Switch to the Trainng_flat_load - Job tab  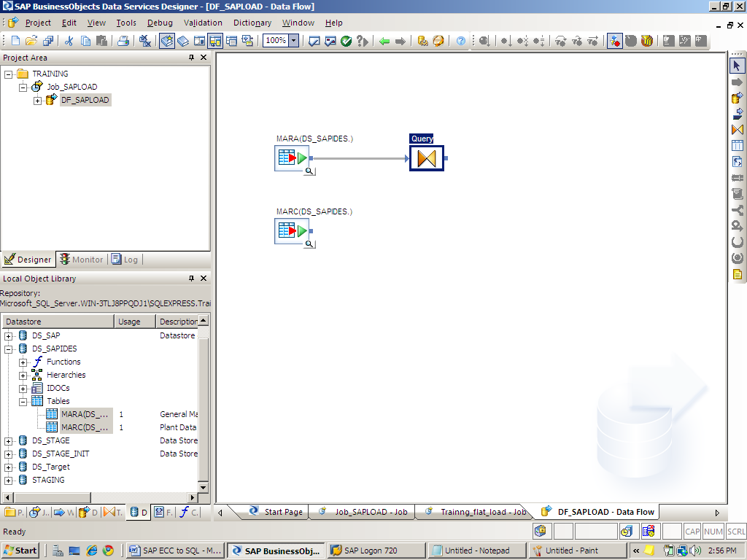click(476, 512)
